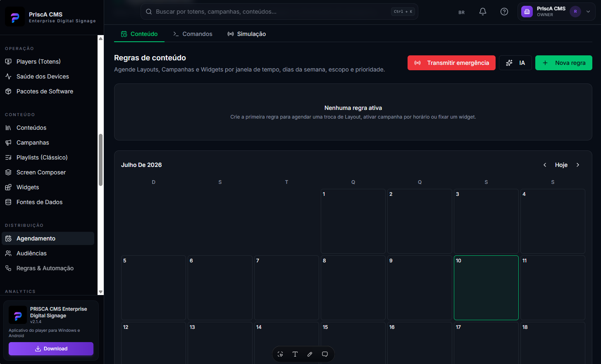Click Agendamento calendar icon in sidebar
The image size is (601, 364).
coord(8,238)
